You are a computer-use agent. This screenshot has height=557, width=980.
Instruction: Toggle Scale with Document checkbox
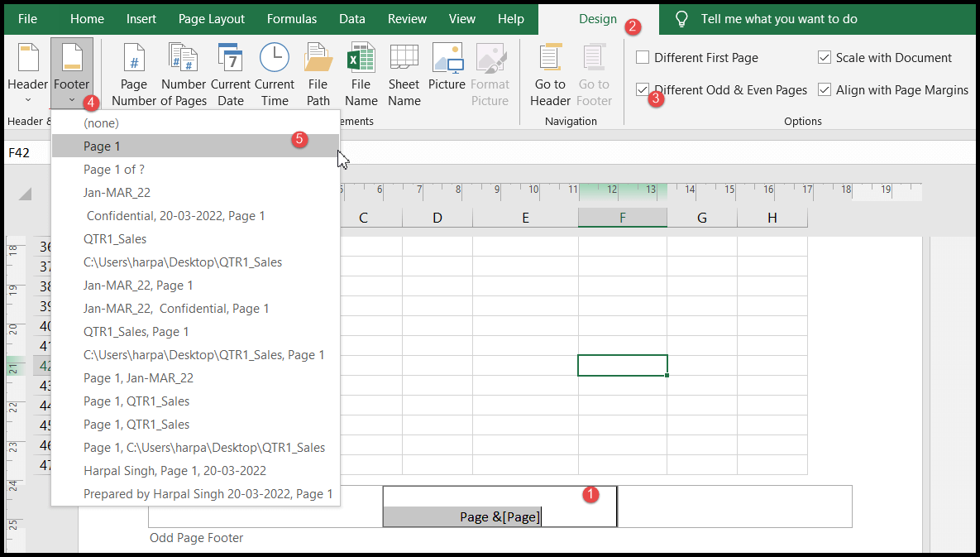(x=825, y=58)
